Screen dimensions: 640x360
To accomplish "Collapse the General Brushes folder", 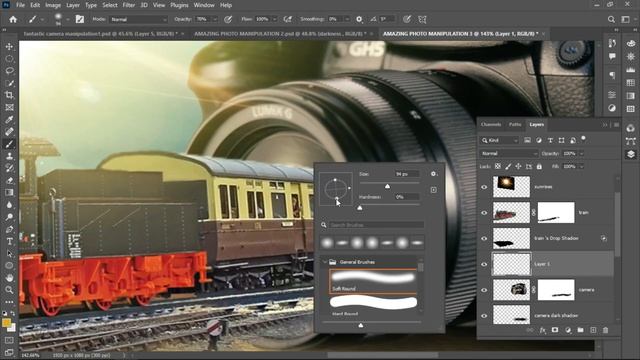I will click(325, 262).
